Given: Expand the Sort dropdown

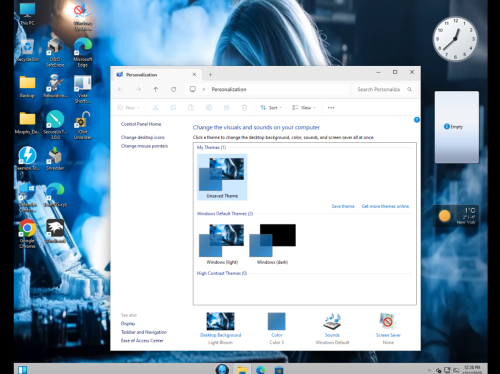Looking at the screenshot, I should click(271, 108).
